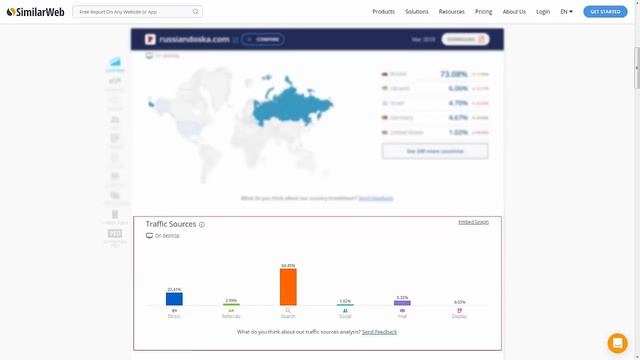The image size is (640, 360).
Task: Open the About Us menu
Action: coord(514,12)
